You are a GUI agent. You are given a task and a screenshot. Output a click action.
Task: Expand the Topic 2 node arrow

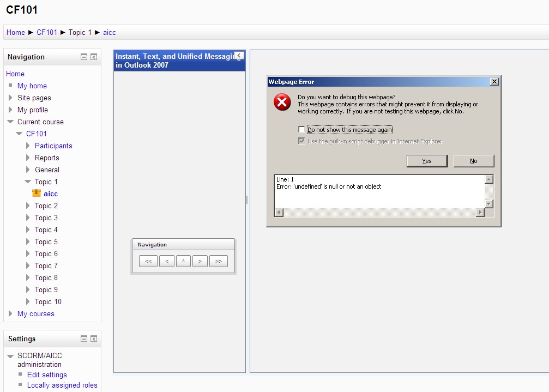28,206
